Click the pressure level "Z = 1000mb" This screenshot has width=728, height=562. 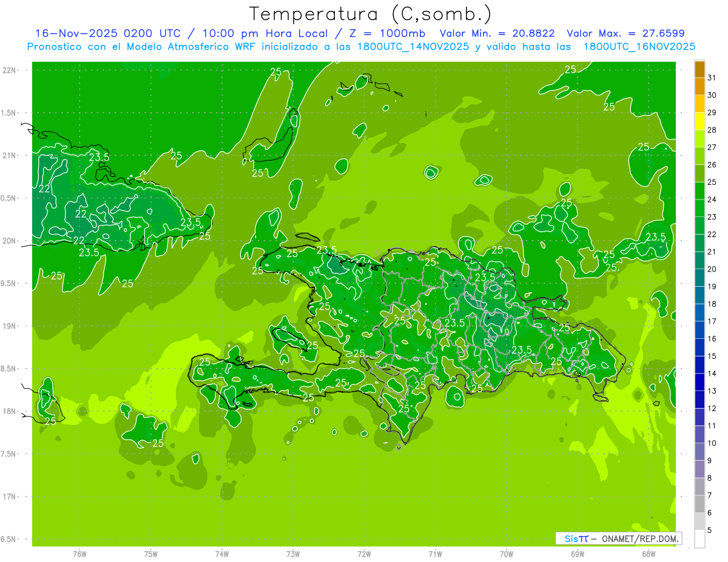[x=386, y=33]
